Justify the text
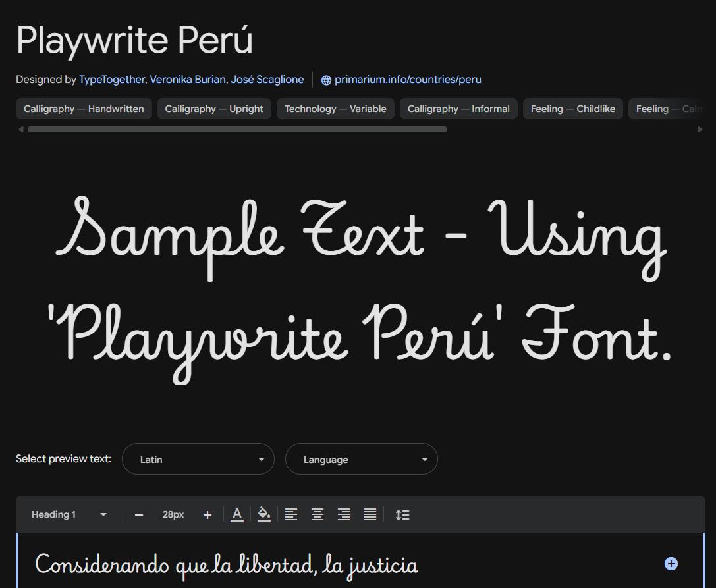Image resolution: width=716 pixels, height=588 pixels. [370, 514]
